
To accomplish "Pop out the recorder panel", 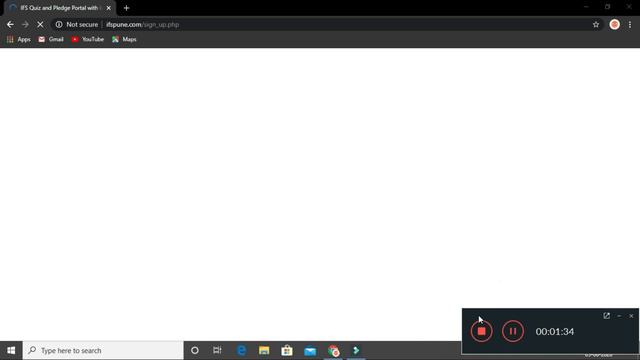I will 607,316.
